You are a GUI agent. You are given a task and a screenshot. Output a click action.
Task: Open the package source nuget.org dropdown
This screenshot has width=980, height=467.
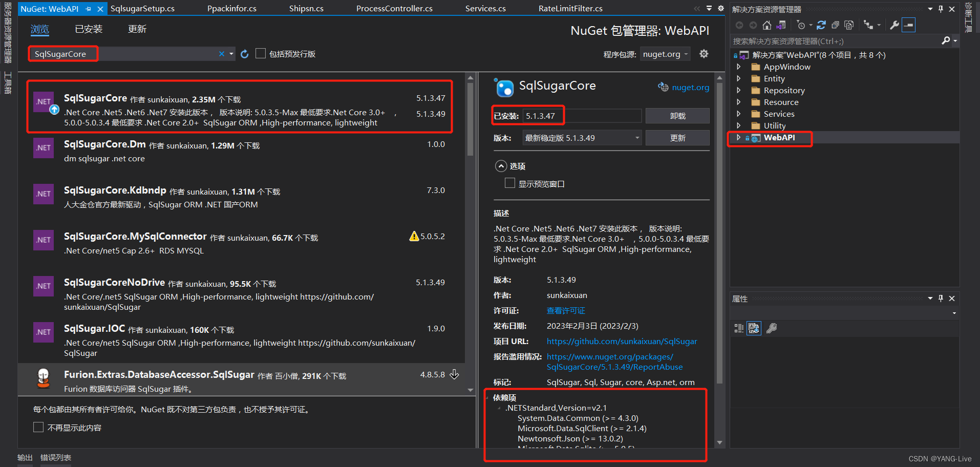tap(665, 54)
